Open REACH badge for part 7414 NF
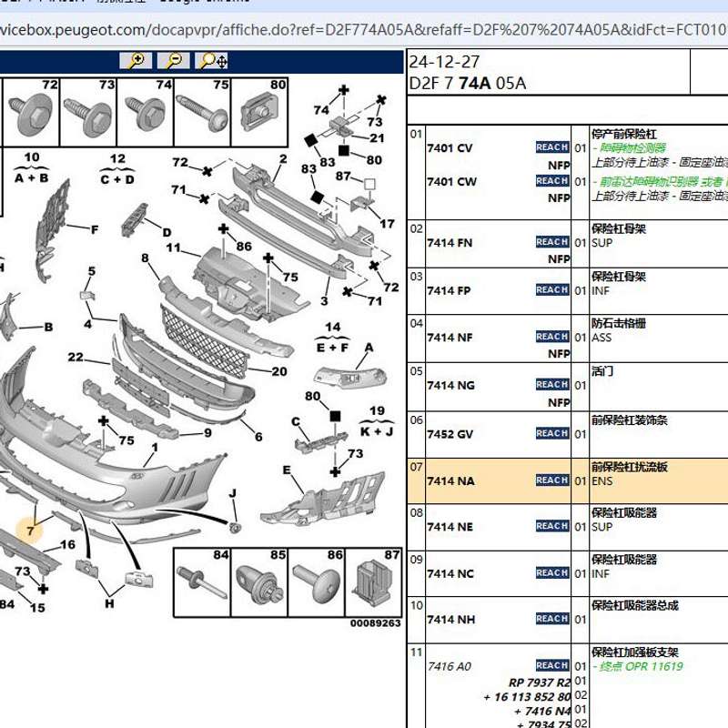 click(x=552, y=337)
